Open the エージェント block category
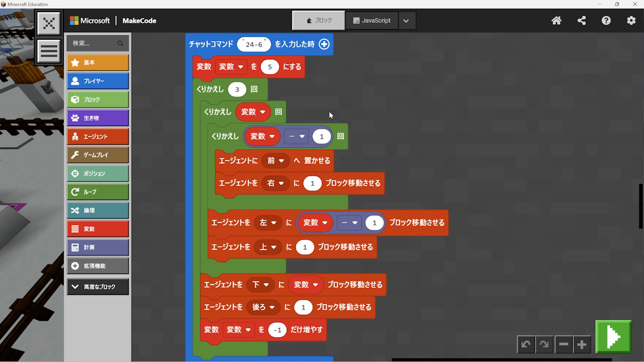This screenshot has width=644, height=362. click(98, 137)
